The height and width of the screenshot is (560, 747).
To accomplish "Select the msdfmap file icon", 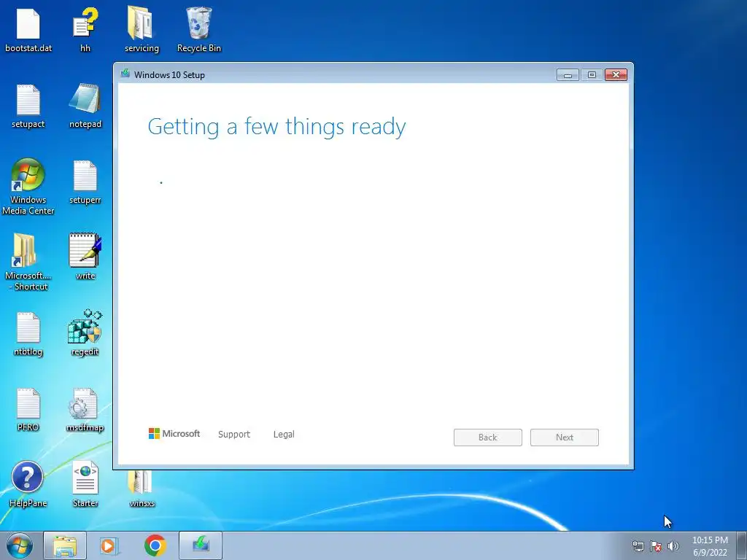I will pyautogui.click(x=85, y=410).
